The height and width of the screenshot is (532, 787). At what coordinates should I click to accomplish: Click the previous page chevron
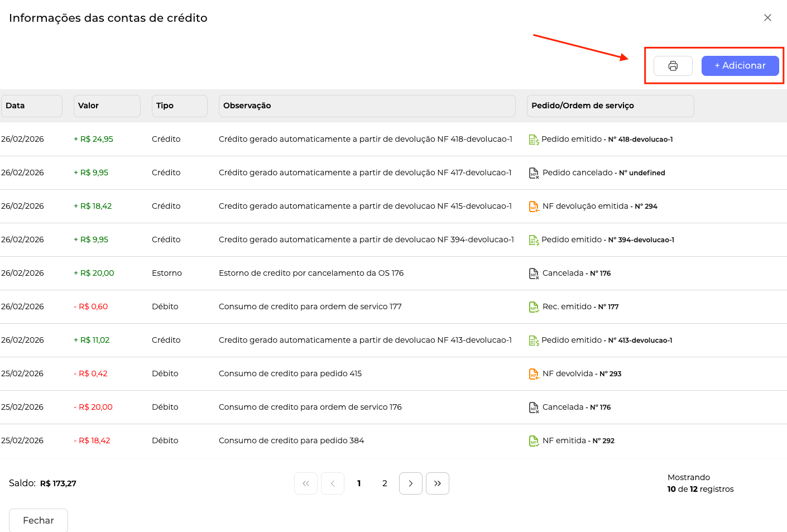(333, 483)
